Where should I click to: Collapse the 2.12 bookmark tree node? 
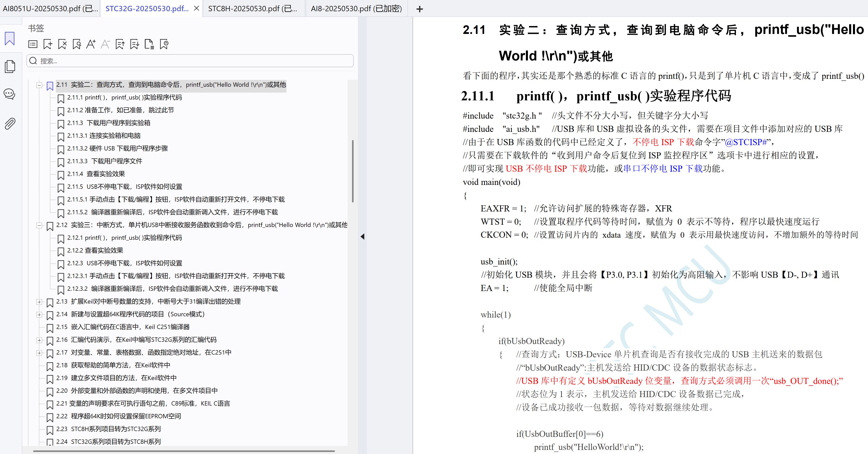(40, 225)
